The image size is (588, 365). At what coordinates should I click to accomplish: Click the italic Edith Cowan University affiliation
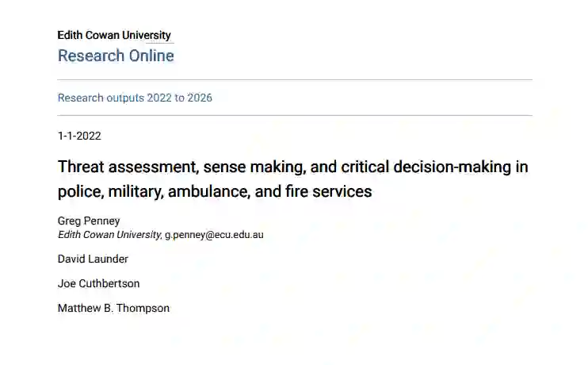[109, 235]
